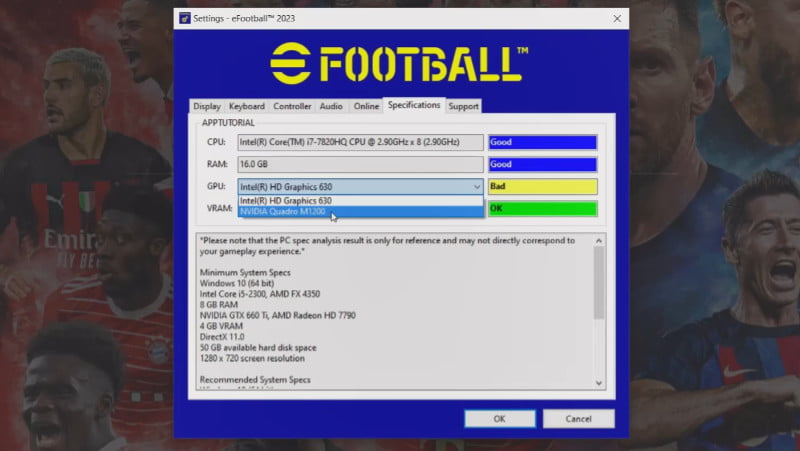Click '50 GB available hard disk space' line

point(258,347)
